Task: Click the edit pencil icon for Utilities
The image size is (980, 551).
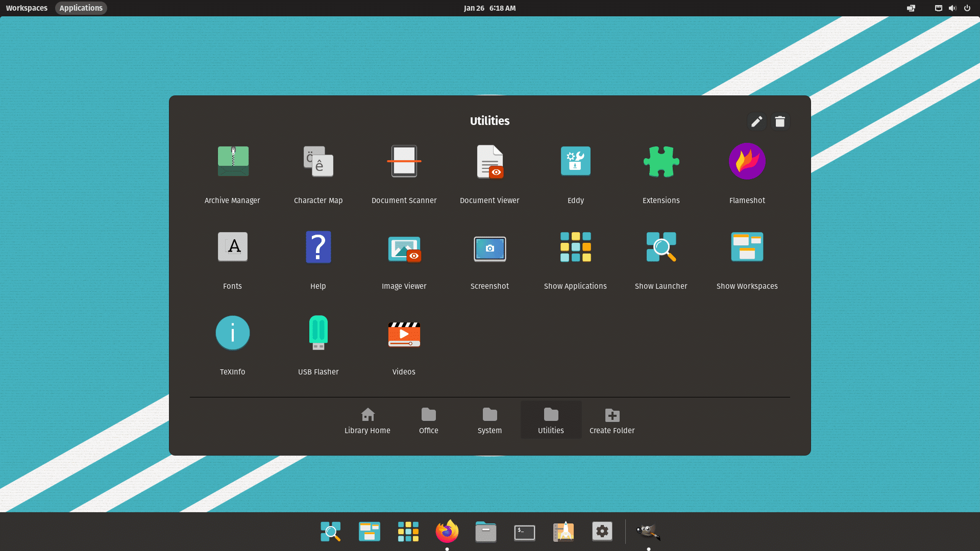Action: coord(756,121)
